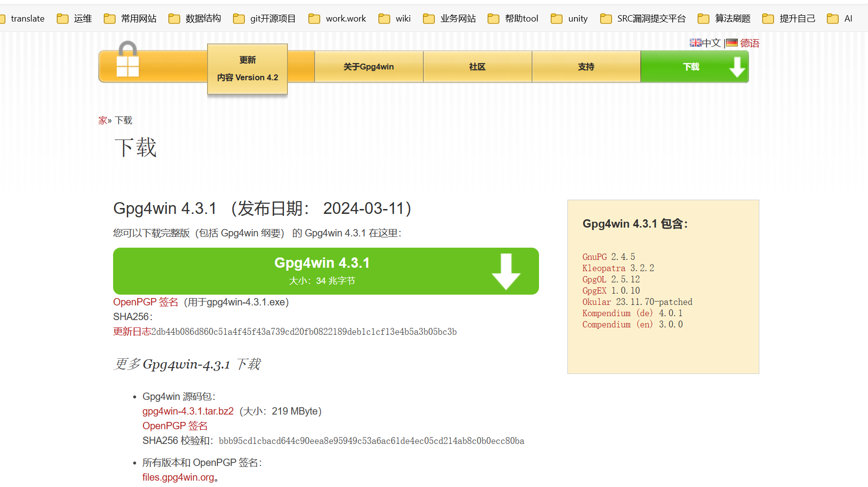Click the Gpg4win padlock home logo

[128, 60]
